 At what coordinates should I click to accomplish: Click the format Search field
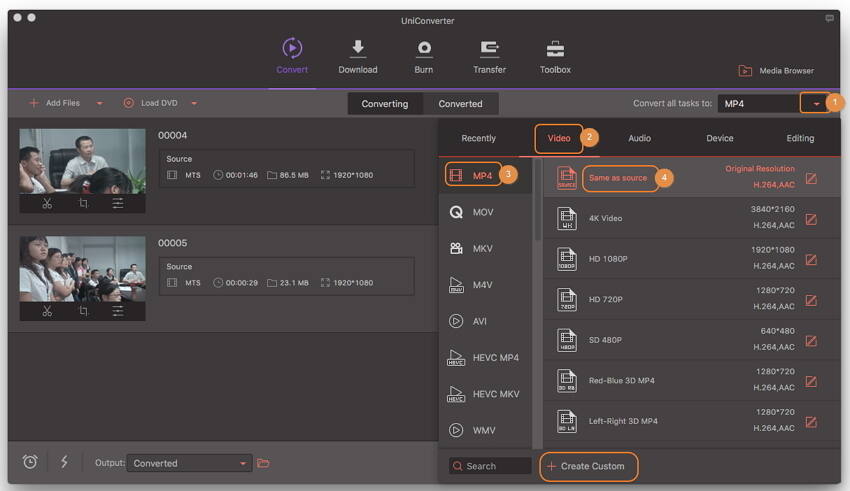click(490, 466)
